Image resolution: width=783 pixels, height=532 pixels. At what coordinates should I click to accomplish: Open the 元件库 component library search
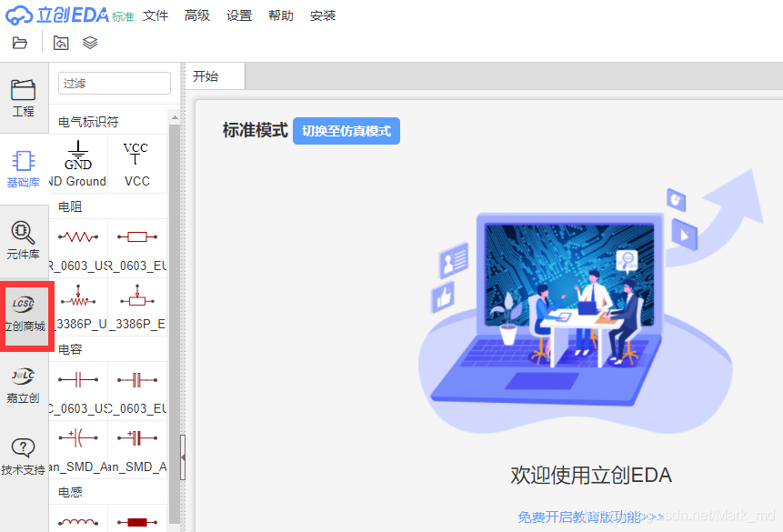coord(24,241)
